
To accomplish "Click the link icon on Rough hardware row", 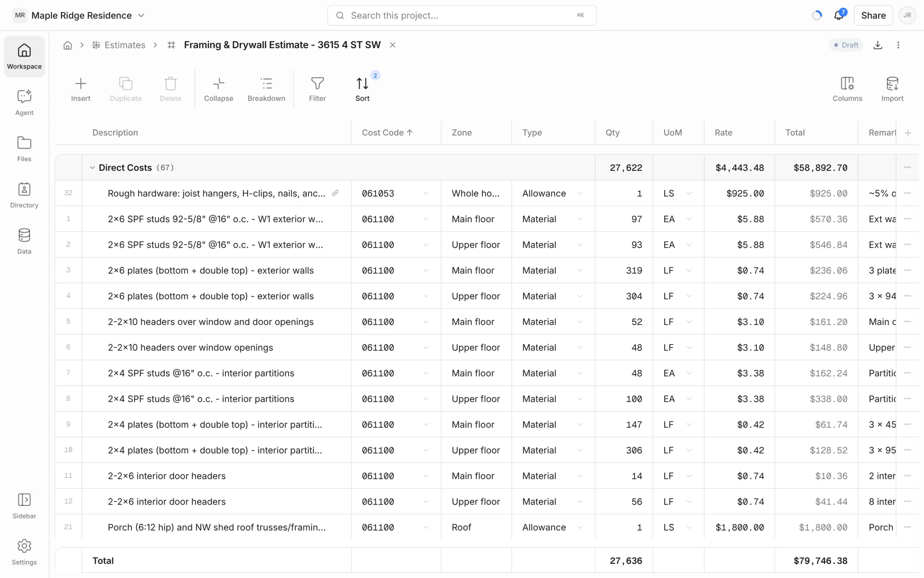I will click(335, 193).
